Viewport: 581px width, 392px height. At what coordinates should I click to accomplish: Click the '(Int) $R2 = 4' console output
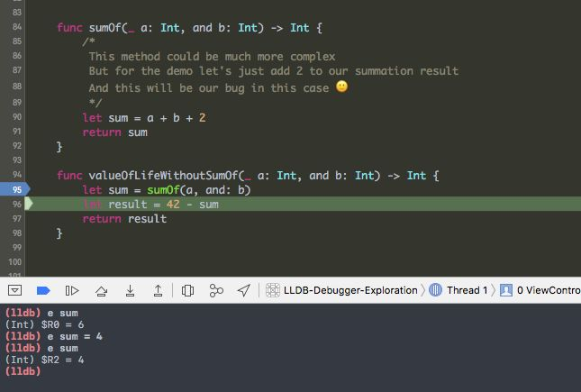click(44, 360)
